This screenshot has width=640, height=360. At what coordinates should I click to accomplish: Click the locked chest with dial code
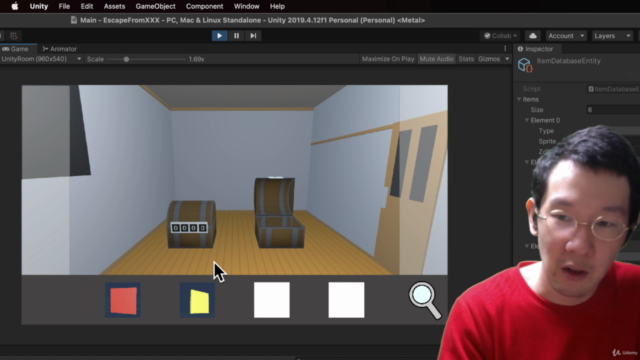click(x=191, y=224)
